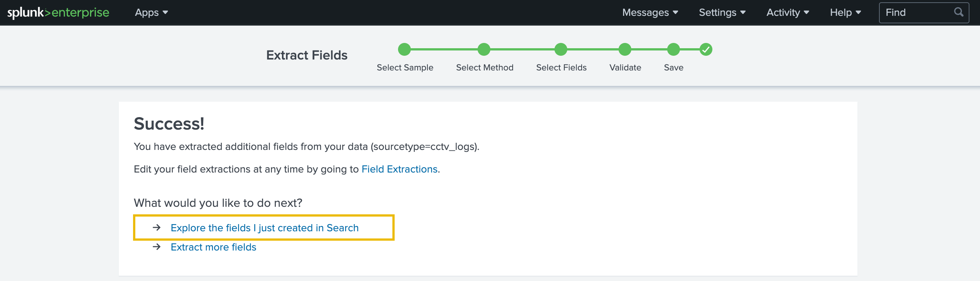This screenshot has width=980, height=281.
Task: Open the Field Extractions link
Action: (x=399, y=169)
